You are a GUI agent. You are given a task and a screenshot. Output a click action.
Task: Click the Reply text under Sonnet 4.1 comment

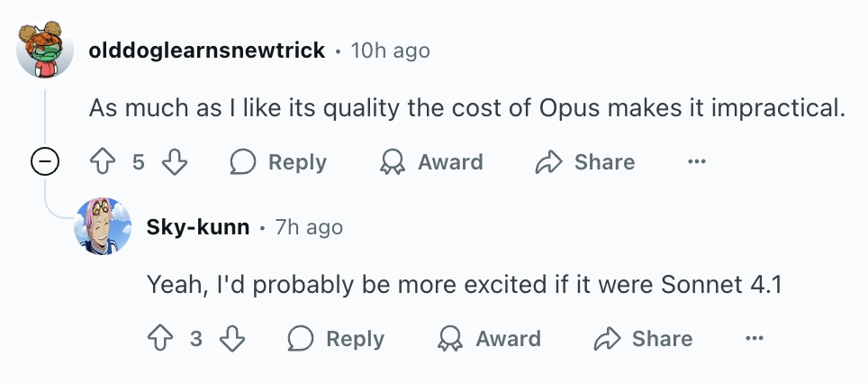(355, 339)
